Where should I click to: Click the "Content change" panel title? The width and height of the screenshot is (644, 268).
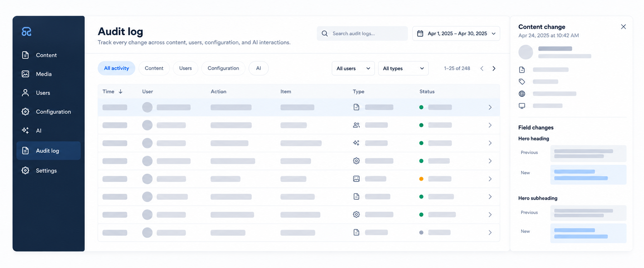(542, 27)
